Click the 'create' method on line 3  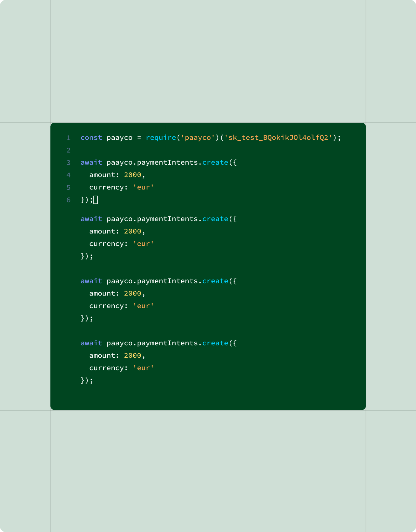[x=215, y=163]
